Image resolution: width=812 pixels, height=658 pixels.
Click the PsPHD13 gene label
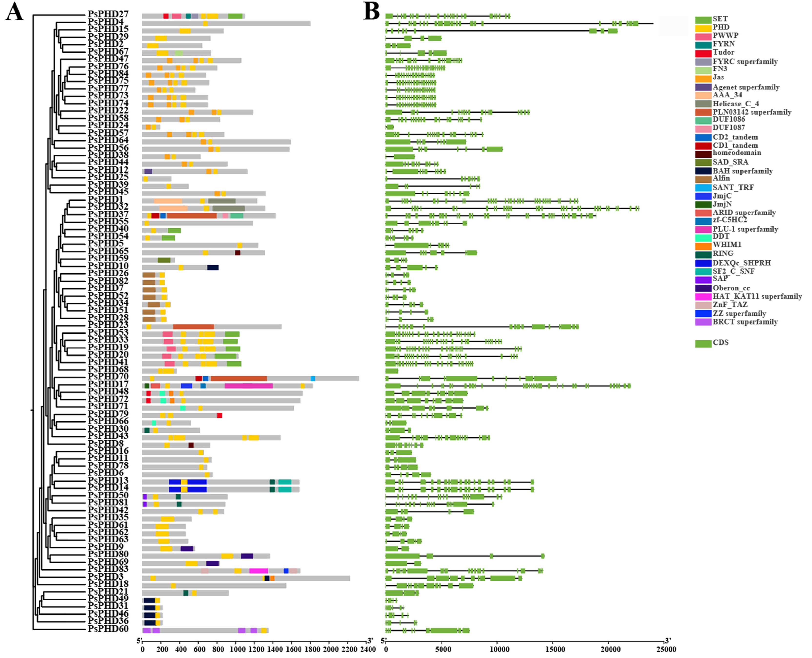[108, 481]
